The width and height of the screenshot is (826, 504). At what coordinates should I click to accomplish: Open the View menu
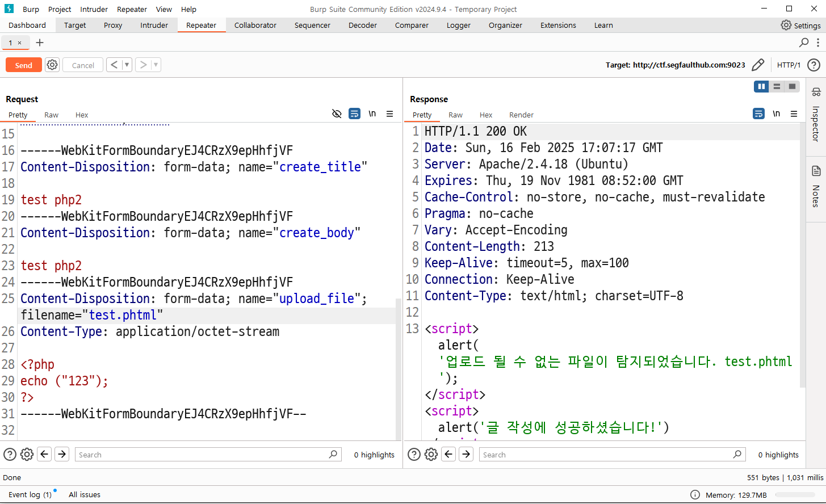(164, 9)
